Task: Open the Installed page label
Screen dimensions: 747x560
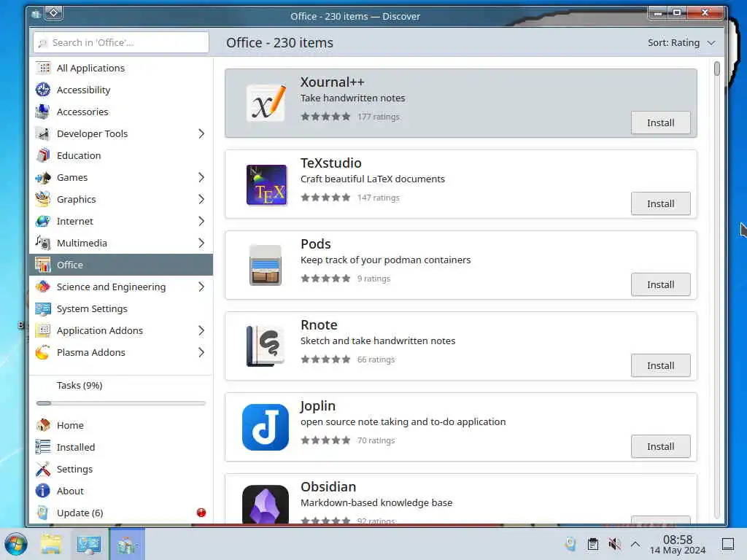Action: tap(76, 447)
